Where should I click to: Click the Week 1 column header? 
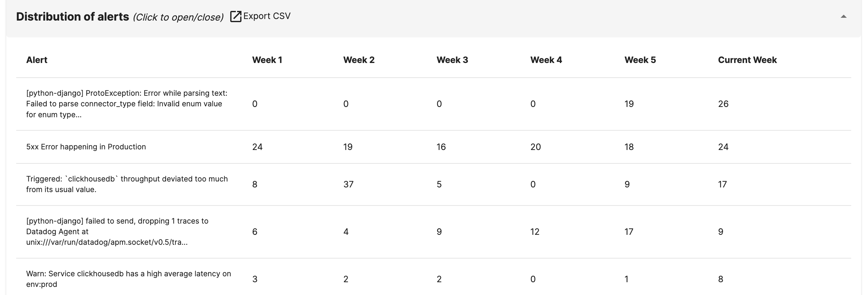[x=267, y=60]
